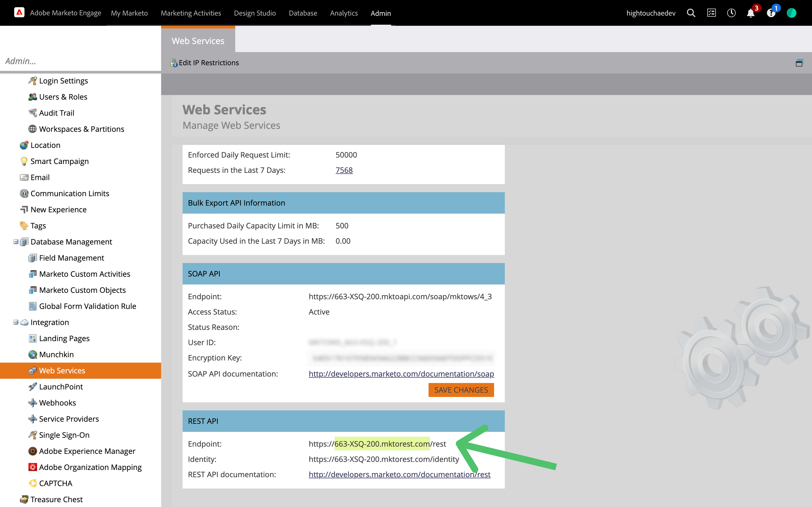The image size is (812, 507).
Task: Click the Enforced Daily Request Limit value 50000
Action: [346, 155]
